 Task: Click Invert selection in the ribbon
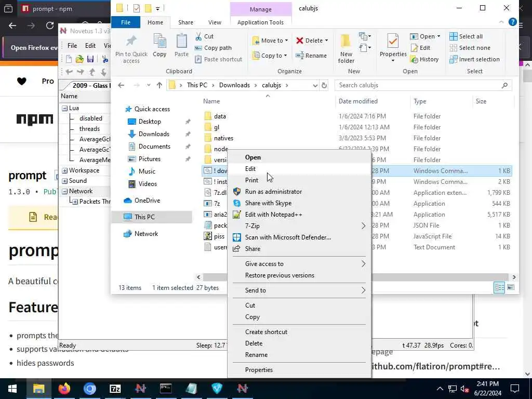point(474,59)
